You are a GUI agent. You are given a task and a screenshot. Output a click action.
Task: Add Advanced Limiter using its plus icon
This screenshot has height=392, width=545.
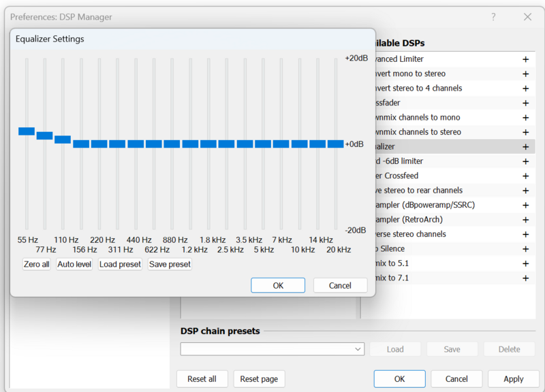point(525,59)
